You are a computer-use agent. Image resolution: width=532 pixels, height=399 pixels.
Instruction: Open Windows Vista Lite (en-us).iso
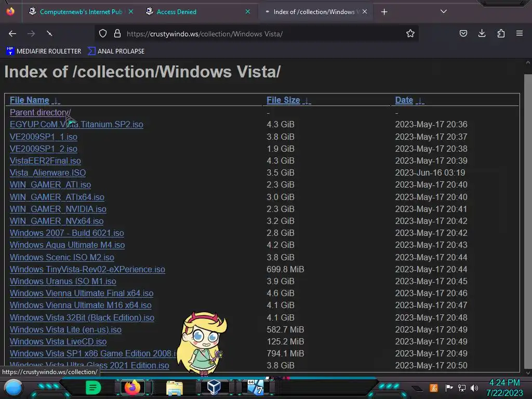click(65, 329)
